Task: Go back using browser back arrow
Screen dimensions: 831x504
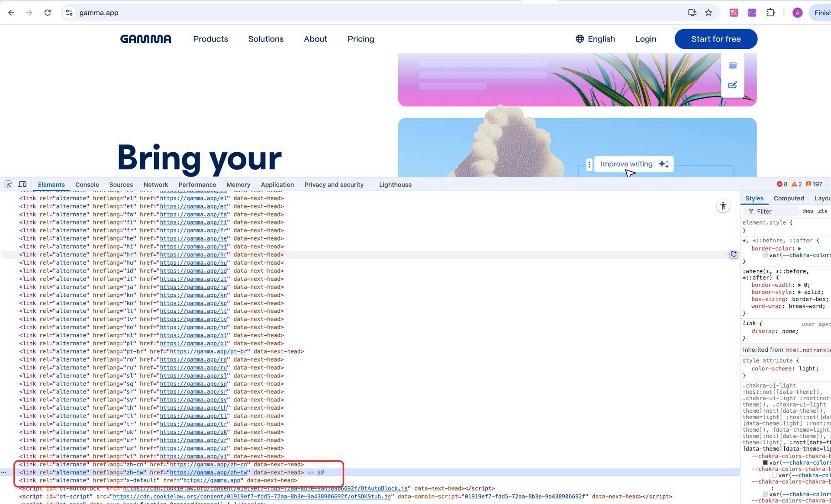Action: [x=11, y=13]
